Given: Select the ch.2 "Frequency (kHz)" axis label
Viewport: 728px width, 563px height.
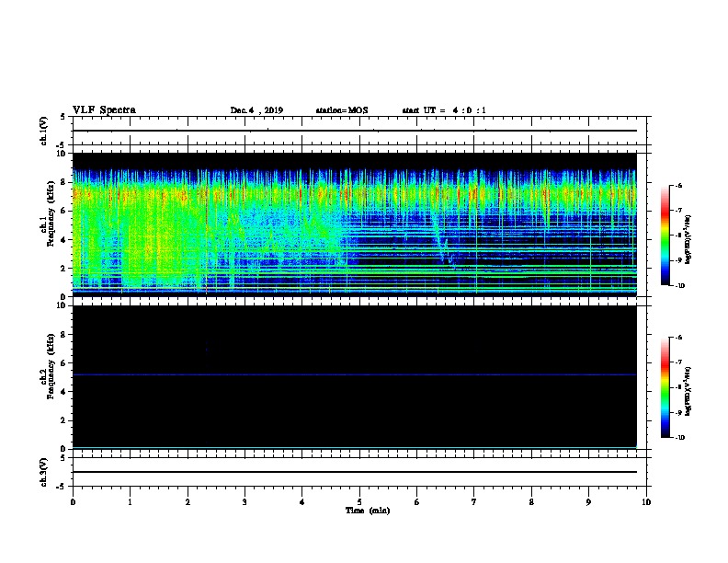Looking at the screenshot, I should (x=51, y=366).
